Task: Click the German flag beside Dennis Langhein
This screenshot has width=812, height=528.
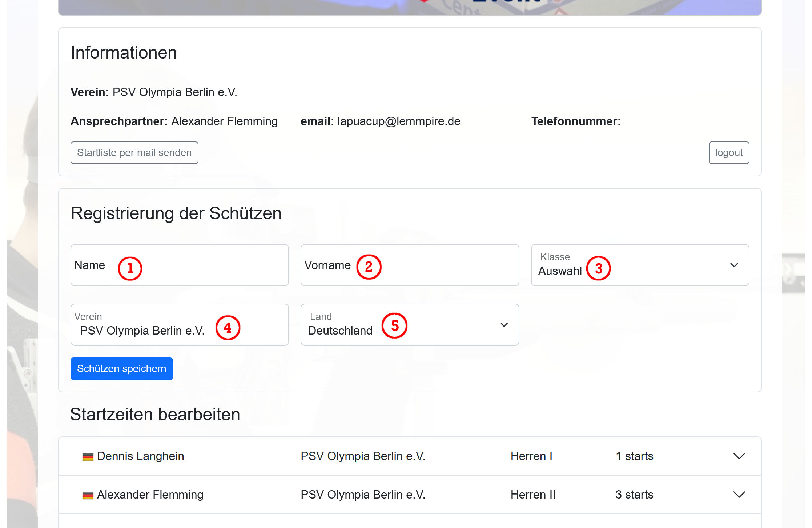Action: click(x=88, y=457)
